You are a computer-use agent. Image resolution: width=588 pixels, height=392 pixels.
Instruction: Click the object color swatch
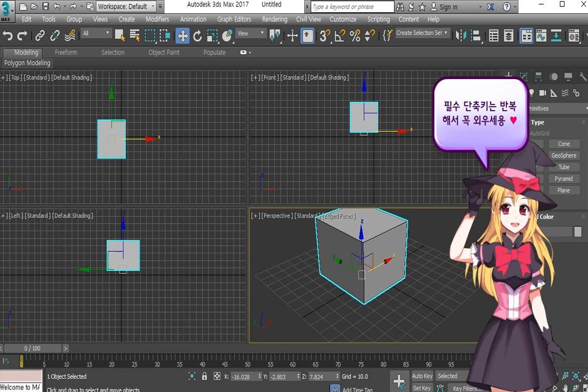pos(578,232)
